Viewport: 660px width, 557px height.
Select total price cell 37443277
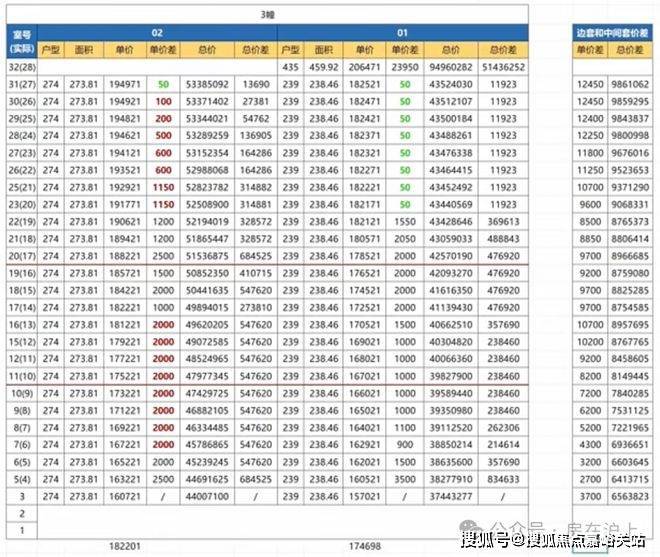pos(450,495)
